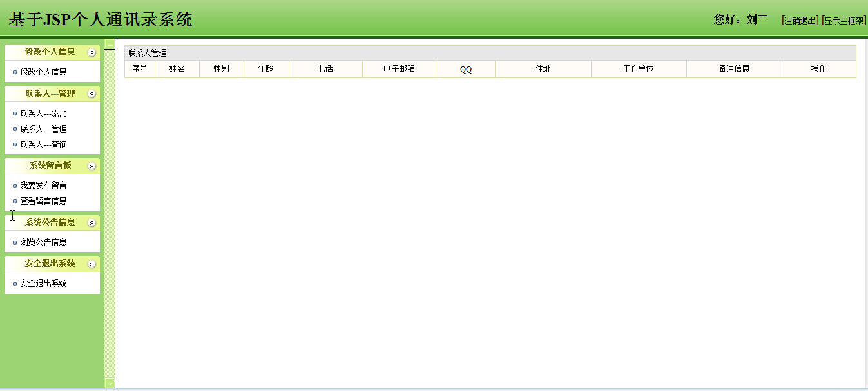Click the bottom sidebar splitter toggle button
868x391 pixels.
coord(110,383)
